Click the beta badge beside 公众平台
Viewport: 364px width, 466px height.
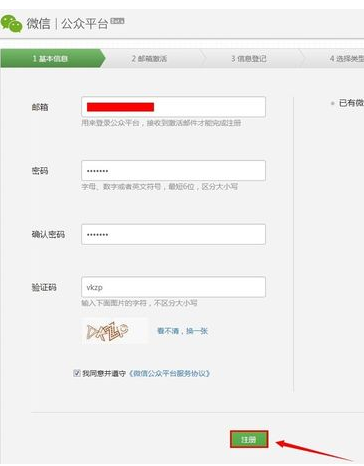(117, 21)
